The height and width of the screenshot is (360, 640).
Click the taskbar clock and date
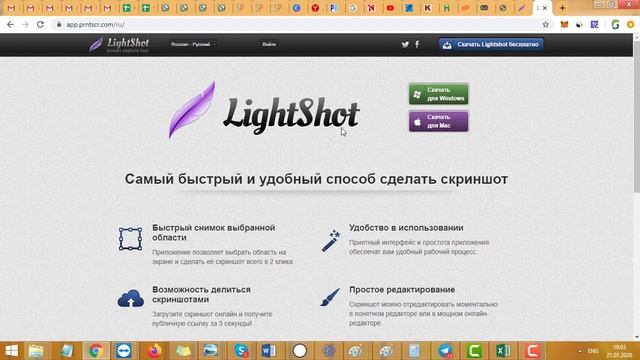point(619,351)
